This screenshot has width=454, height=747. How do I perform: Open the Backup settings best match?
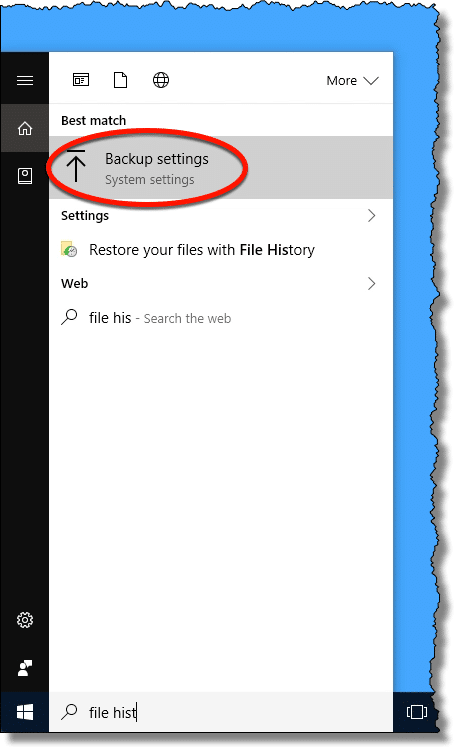pyautogui.click(x=221, y=167)
